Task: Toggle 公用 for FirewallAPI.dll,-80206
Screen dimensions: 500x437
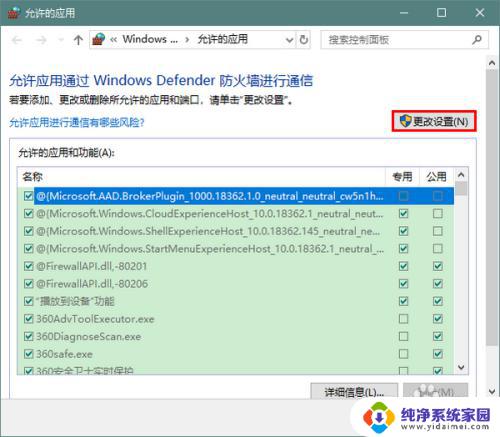Action: coord(438,284)
